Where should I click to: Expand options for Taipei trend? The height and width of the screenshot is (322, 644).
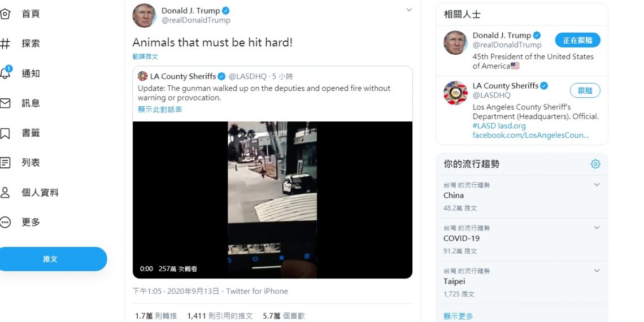pos(597,271)
